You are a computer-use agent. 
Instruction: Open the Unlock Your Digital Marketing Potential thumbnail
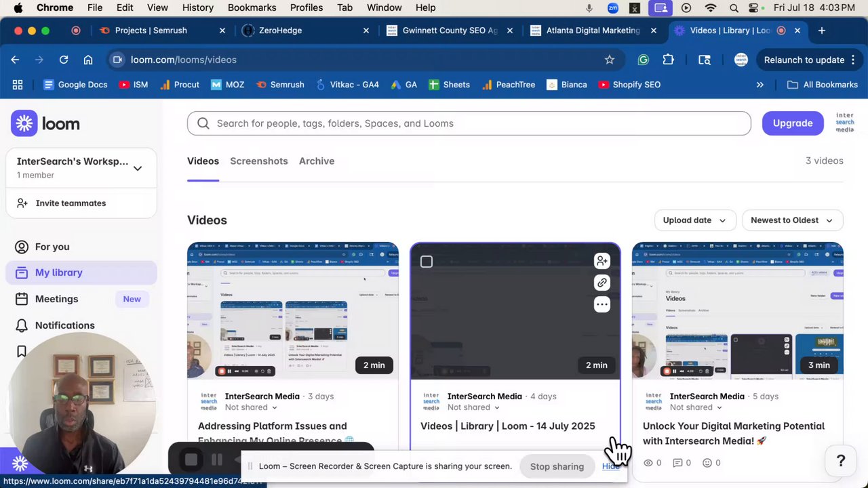[738, 311]
